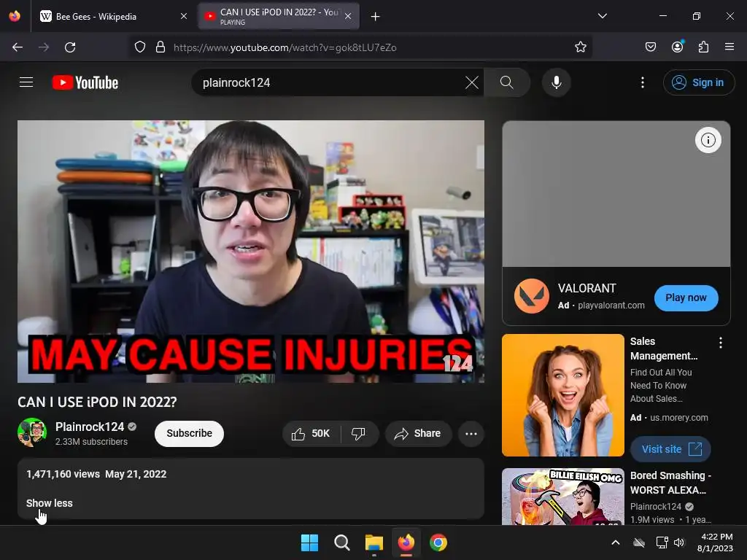Click the video player to pause
Viewport: 747px width, 560px height.
251,251
